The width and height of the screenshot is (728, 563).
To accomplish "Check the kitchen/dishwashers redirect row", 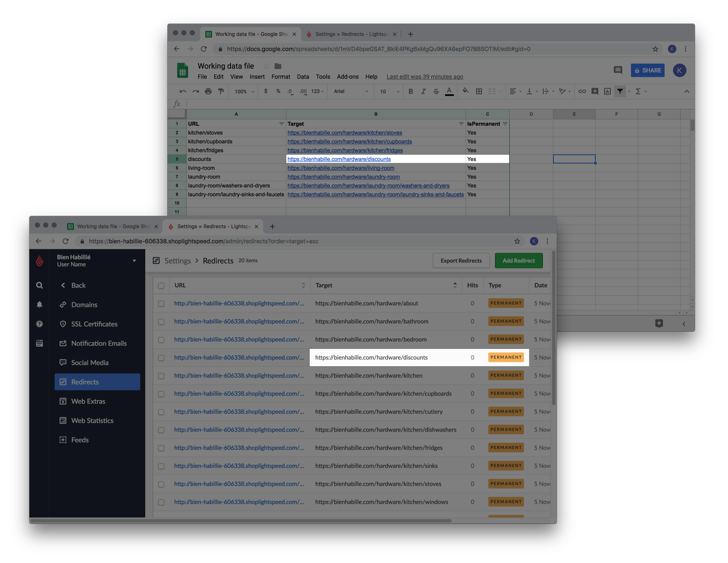I will coord(161,430).
